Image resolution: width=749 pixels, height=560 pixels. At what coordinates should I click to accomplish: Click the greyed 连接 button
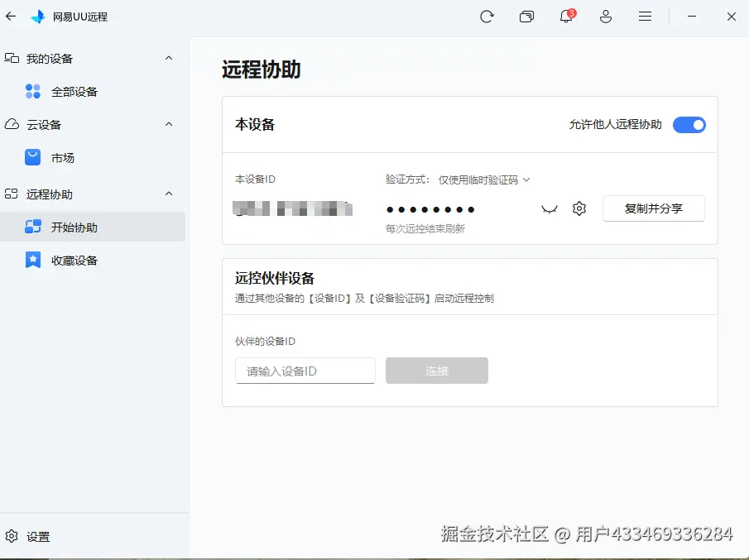tap(437, 371)
